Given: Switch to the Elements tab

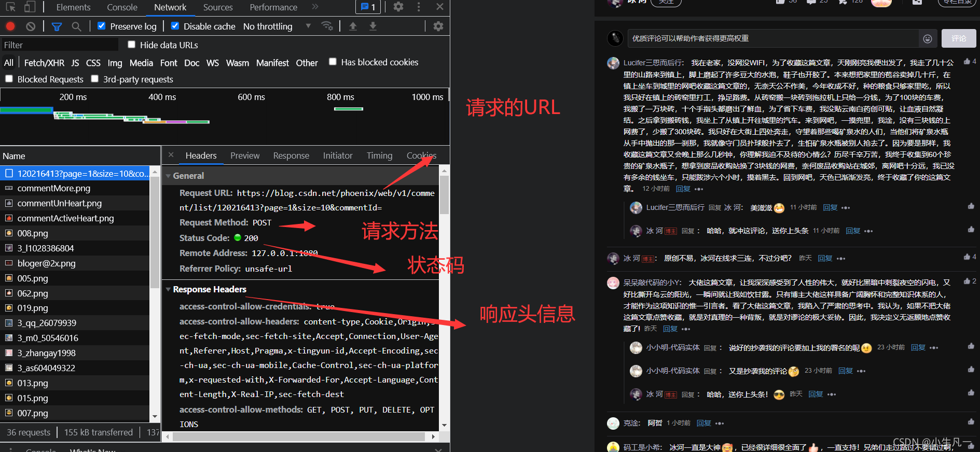Looking at the screenshot, I should pyautogui.click(x=73, y=7).
